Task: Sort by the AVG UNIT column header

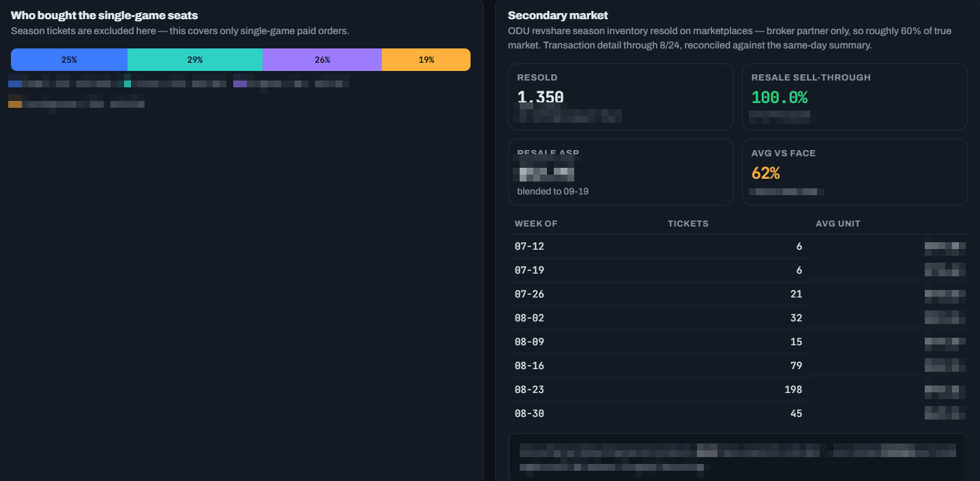Action: pos(838,224)
